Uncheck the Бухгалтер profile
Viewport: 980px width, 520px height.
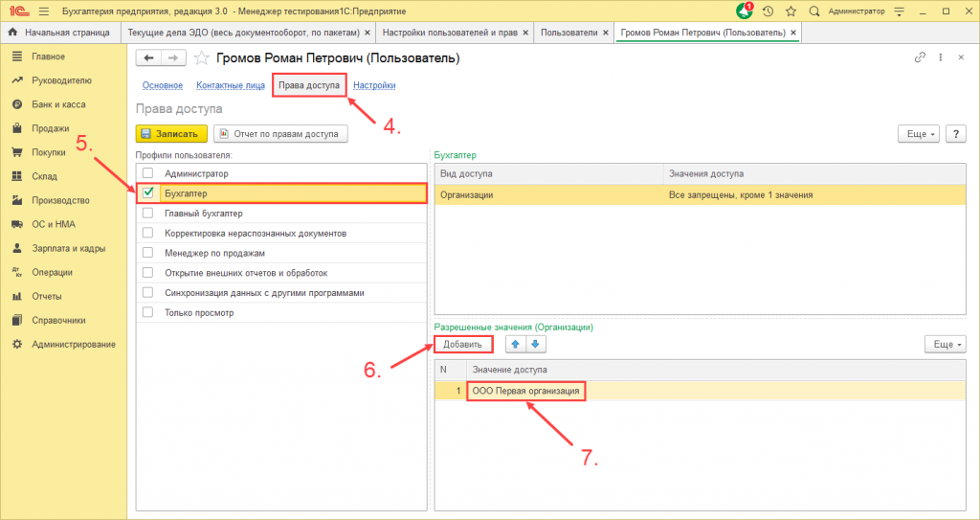pyautogui.click(x=147, y=192)
